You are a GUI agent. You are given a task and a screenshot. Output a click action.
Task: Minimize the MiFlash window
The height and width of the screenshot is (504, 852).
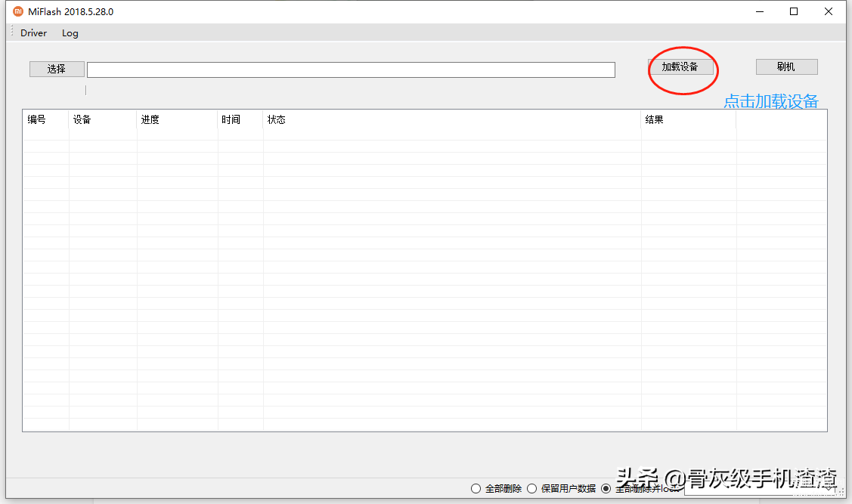(x=760, y=11)
